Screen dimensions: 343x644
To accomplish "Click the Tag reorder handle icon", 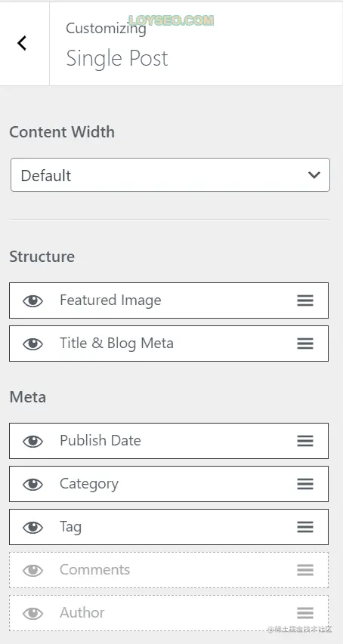I will [305, 527].
